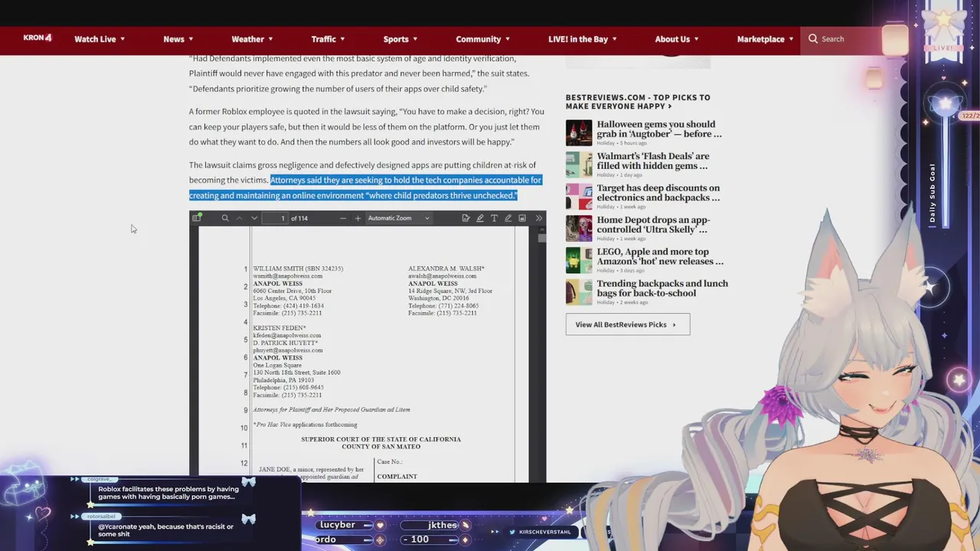Open the Sports menu
Image resolution: width=980 pixels, height=551 pixels.
tap(400, 39)
